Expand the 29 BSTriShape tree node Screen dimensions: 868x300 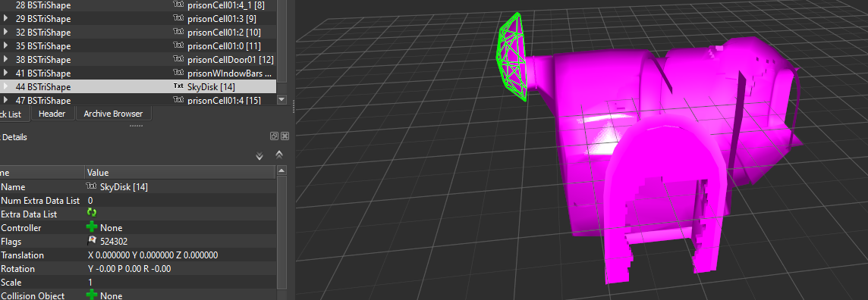coord(5,18)
